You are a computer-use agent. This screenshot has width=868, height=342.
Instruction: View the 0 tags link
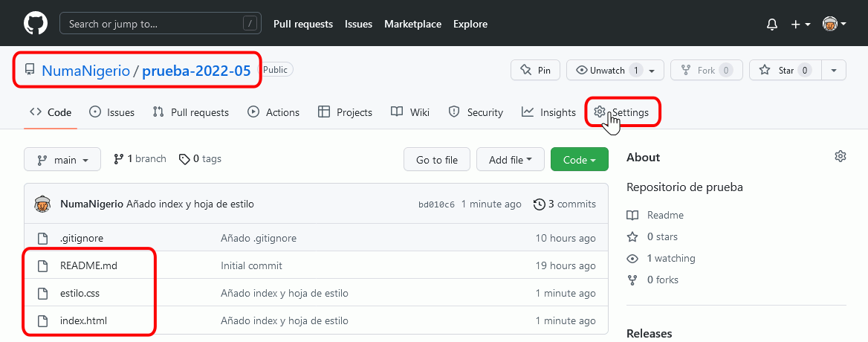pos(200,159)
